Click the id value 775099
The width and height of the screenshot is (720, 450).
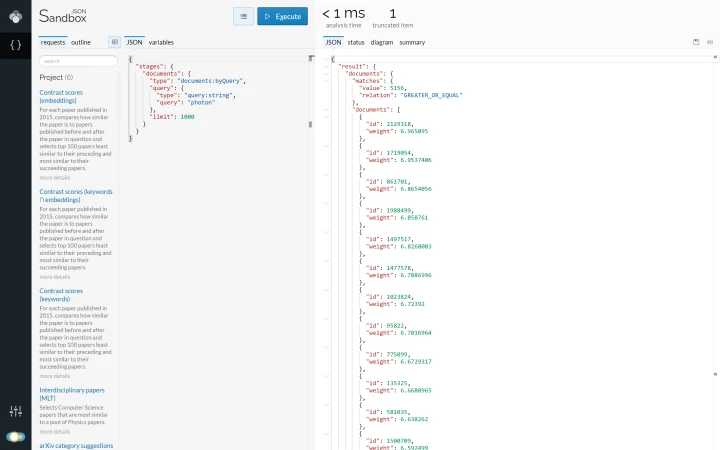[397, 354]
